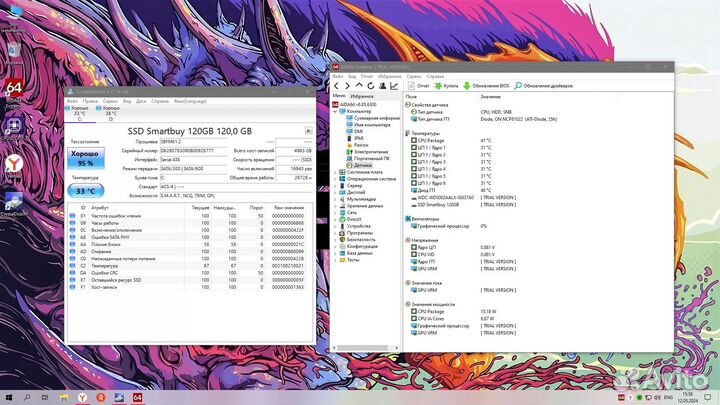The image size is (720, 405).
Task: Select the D: drive status in CrystalDiskInfo
Action: [111, 113]
